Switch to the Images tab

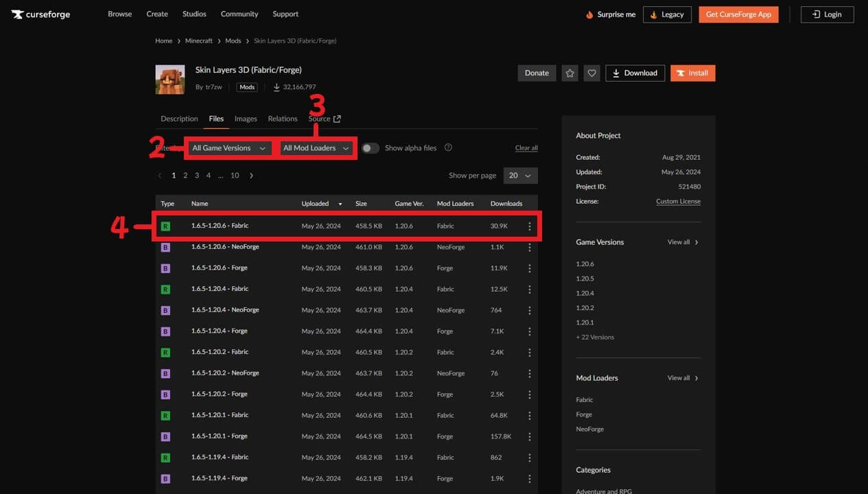246,119
